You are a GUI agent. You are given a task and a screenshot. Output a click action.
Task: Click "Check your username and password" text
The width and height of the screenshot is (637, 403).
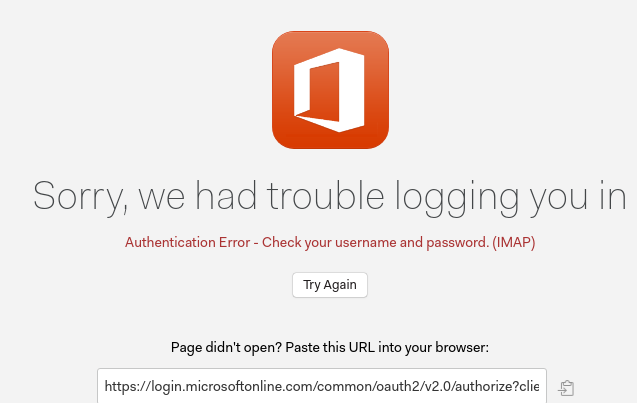coord(375,242)
